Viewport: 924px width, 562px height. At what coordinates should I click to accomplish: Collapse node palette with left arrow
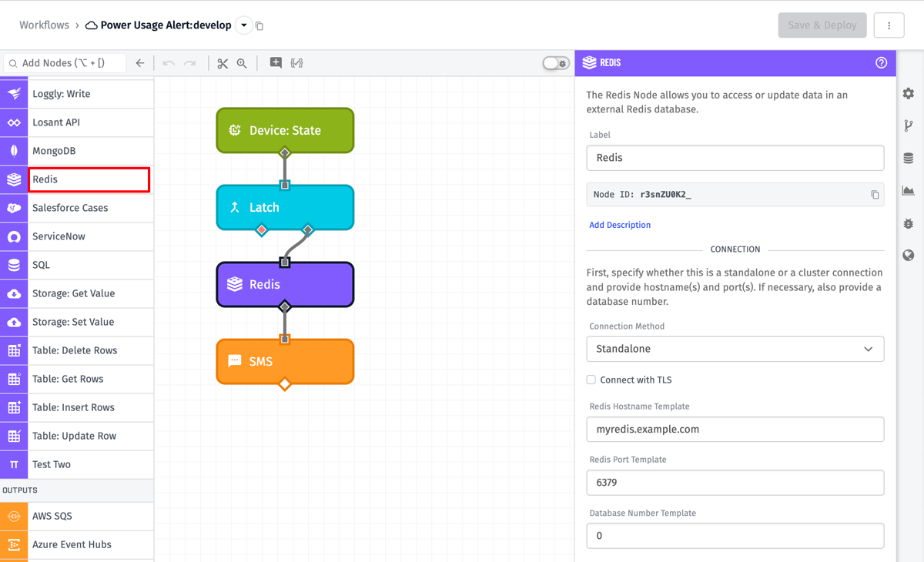coord(140,63)
